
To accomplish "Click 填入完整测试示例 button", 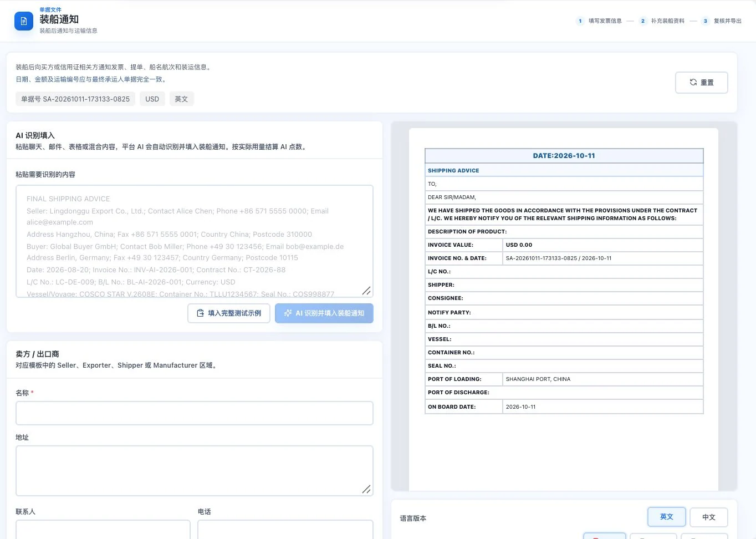I will tap(229, 313).
